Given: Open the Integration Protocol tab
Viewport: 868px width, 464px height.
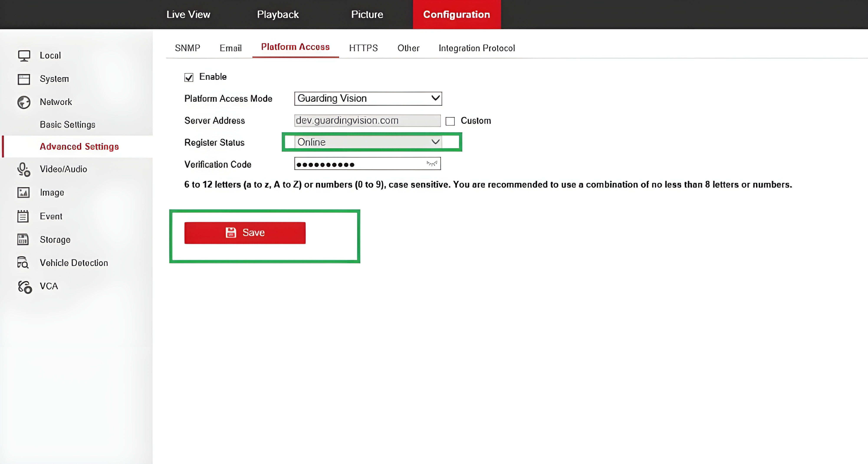Looking at the screenshot, I should [x=477, y=48].
